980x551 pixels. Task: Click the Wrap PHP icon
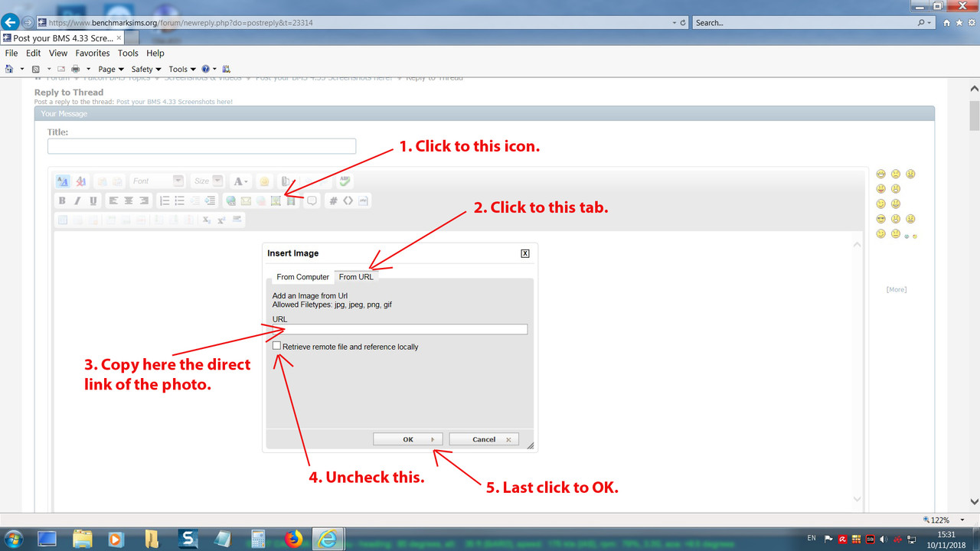[363, 201]
